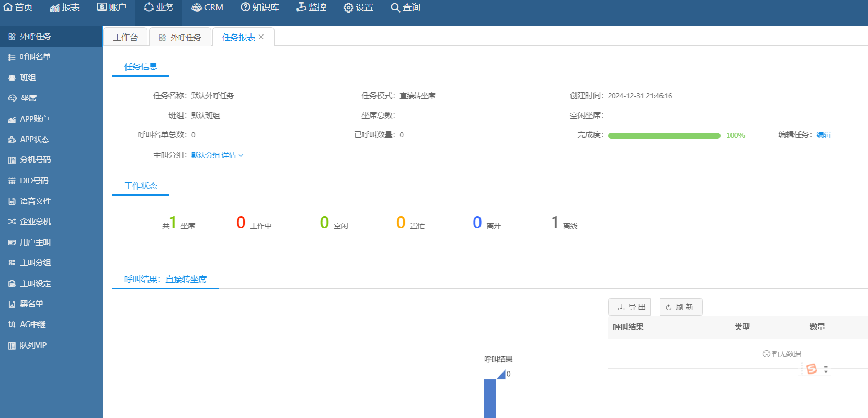Expand the 默认分组 详情 details dropdown
The image size is (868, 418).
217,155
